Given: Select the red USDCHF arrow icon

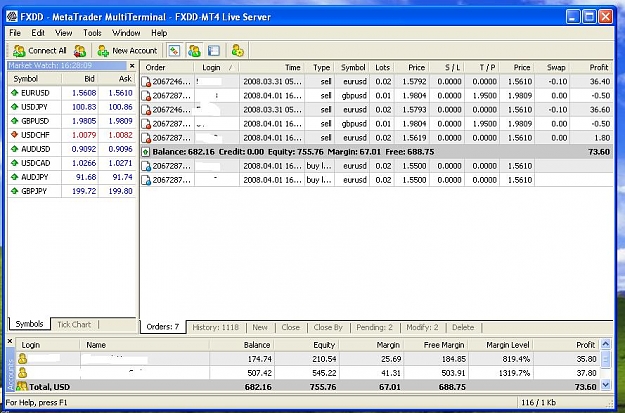Looking at the screenshot, I should [15, 135].
